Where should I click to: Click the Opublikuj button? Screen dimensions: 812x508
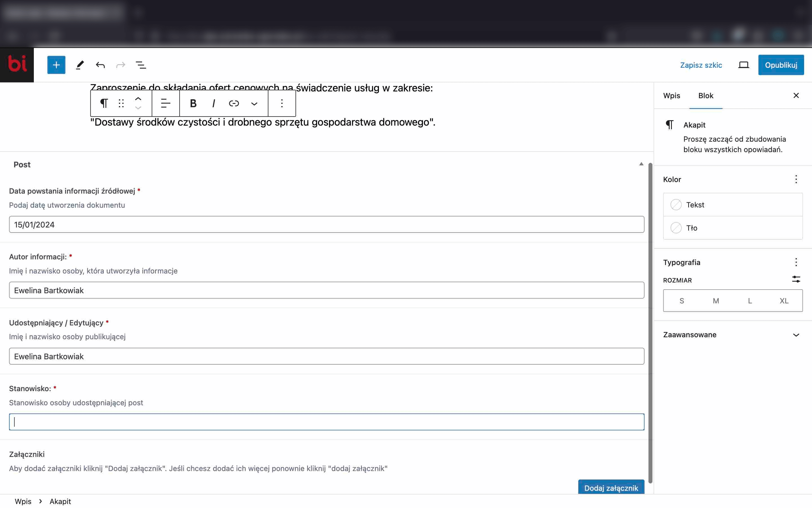(x=781, y=65)
